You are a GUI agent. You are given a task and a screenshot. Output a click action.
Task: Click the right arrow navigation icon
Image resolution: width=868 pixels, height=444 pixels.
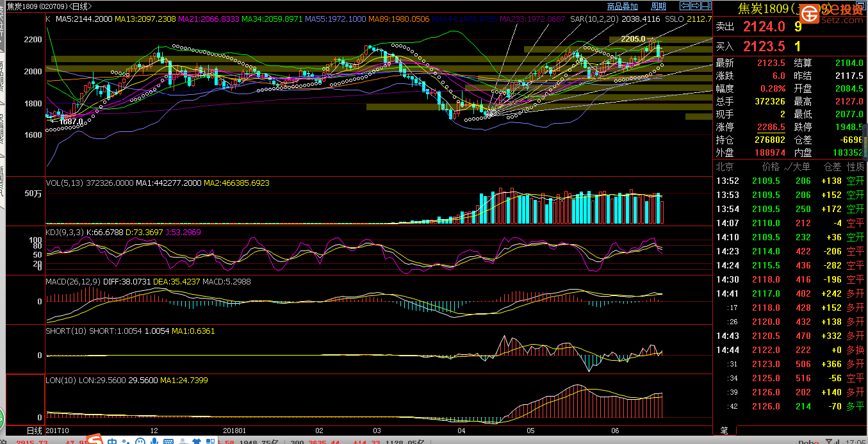tap(695, 6)
